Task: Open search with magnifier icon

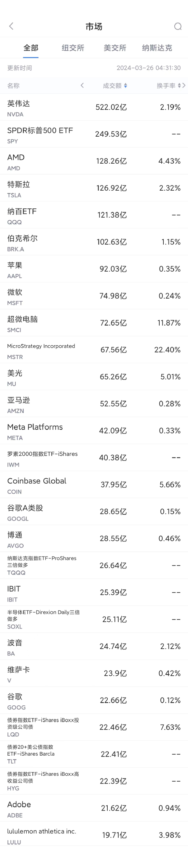Action: (178, 26)
